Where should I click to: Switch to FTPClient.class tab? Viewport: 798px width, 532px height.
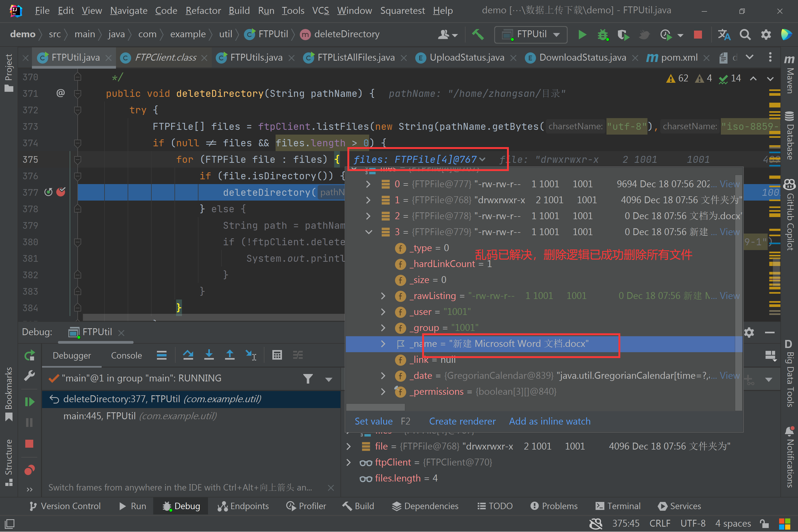[x=165, y=58]
